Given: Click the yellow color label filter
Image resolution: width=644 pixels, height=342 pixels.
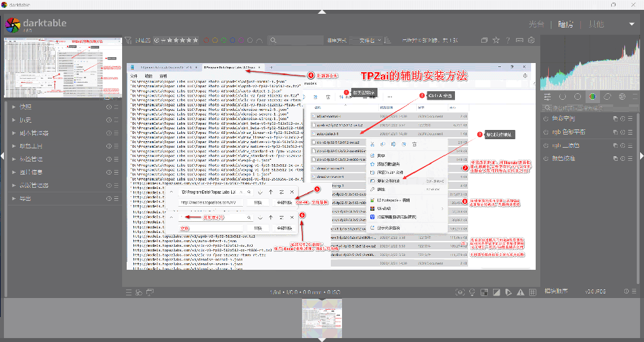Looking at the screenshot, I should tap(215, 40).
